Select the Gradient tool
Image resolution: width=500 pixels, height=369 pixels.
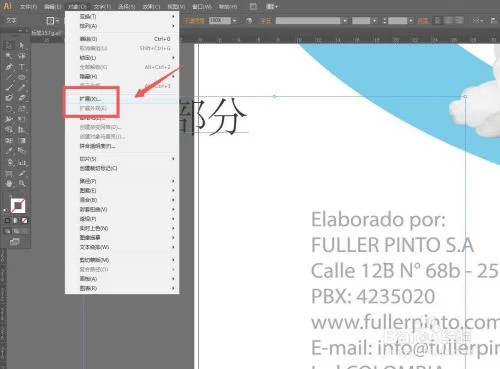22,140
